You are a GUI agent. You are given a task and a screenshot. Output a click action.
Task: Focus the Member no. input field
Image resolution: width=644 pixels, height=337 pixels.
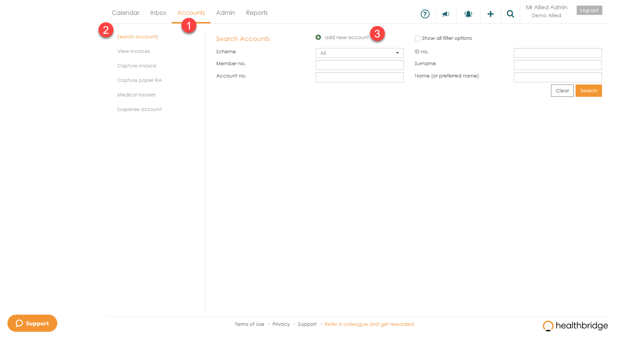360,65
